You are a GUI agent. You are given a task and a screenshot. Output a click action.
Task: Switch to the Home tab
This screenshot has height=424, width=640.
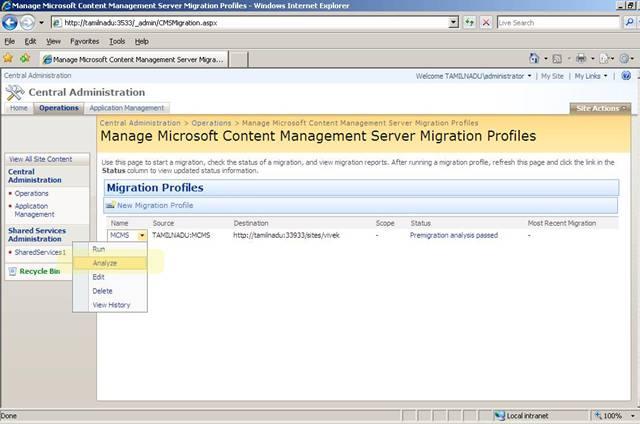pyautogui.click(x=19, y=108)
